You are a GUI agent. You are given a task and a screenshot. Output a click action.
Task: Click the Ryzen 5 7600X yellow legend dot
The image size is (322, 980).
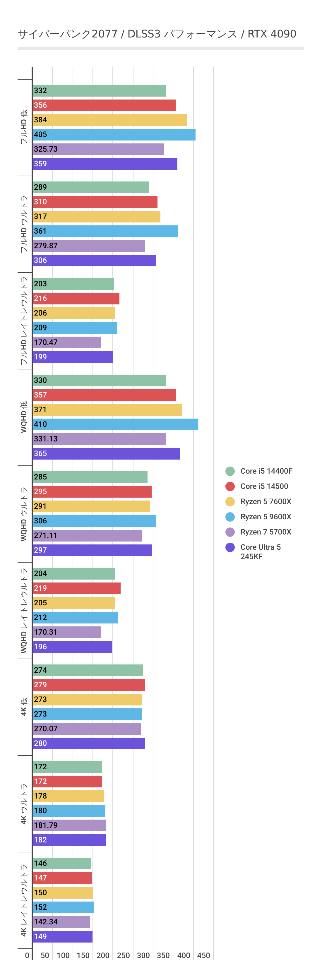(x=230, y=501)
